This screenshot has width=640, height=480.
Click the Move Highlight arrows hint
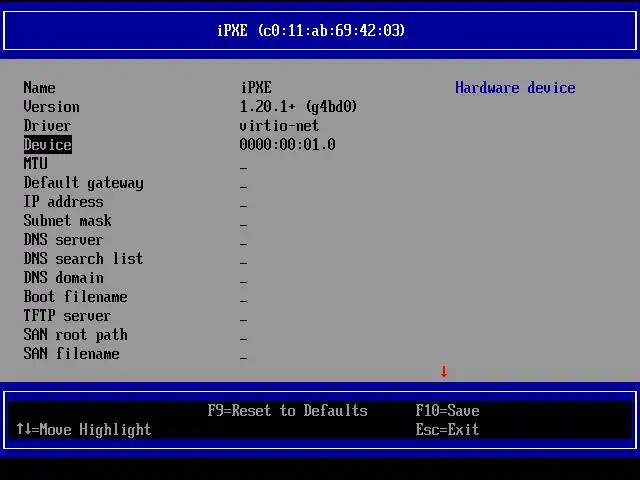coord(84,429)
